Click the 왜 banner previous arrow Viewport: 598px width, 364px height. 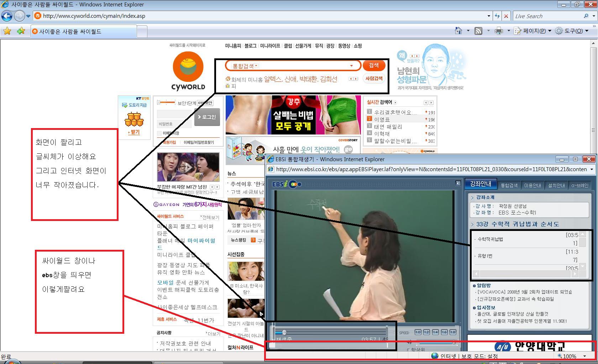tap(412, 56)
